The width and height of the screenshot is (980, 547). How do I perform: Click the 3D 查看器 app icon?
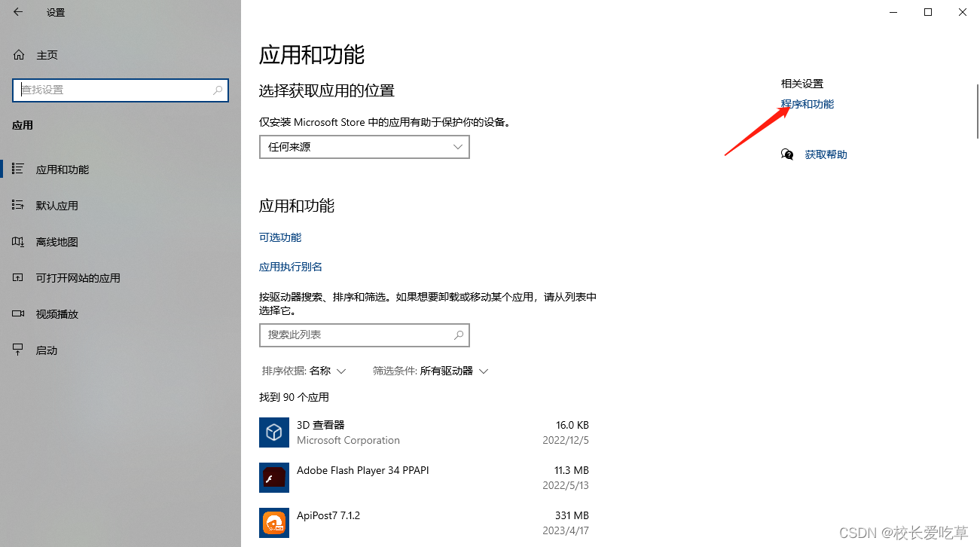click(x=273, y=432)
